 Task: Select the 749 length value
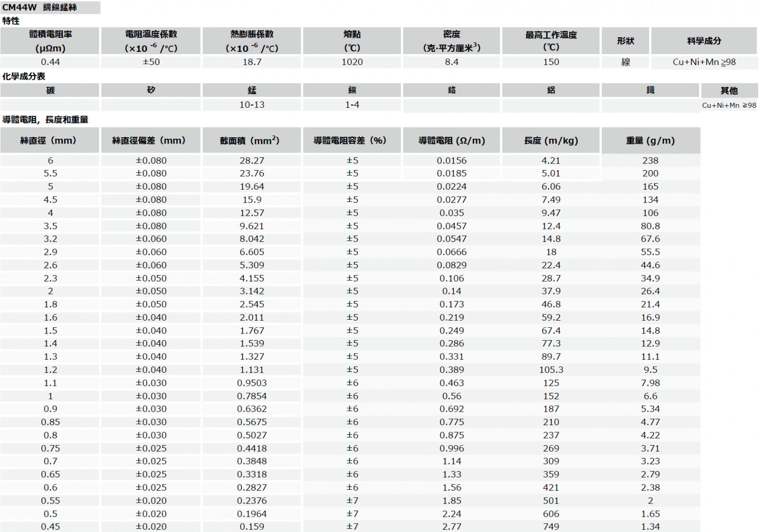(551, 527)
